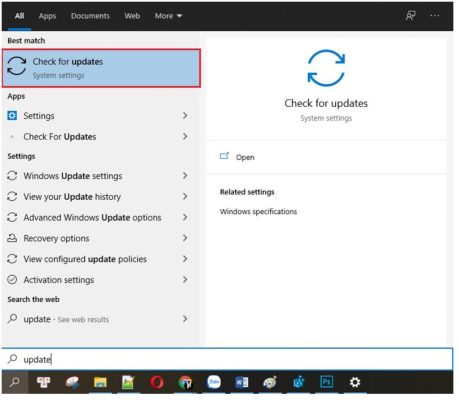Open the snipping-style app icon beside Task View

pos(72,382)
